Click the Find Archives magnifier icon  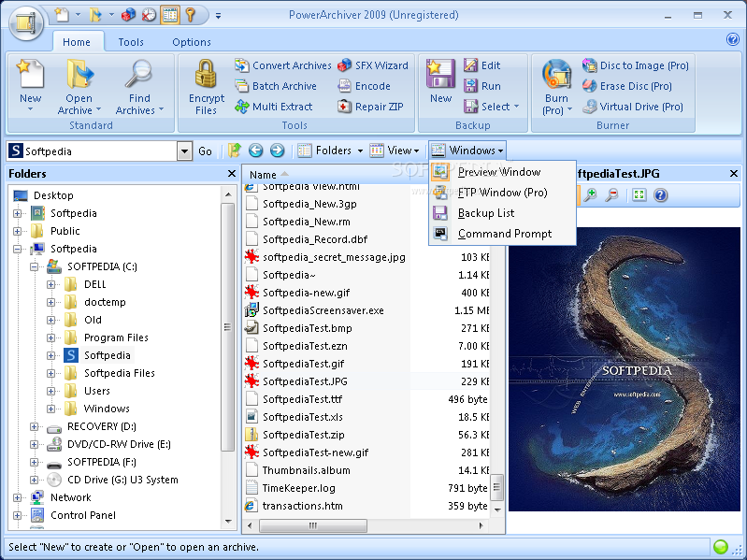(138, 74)
